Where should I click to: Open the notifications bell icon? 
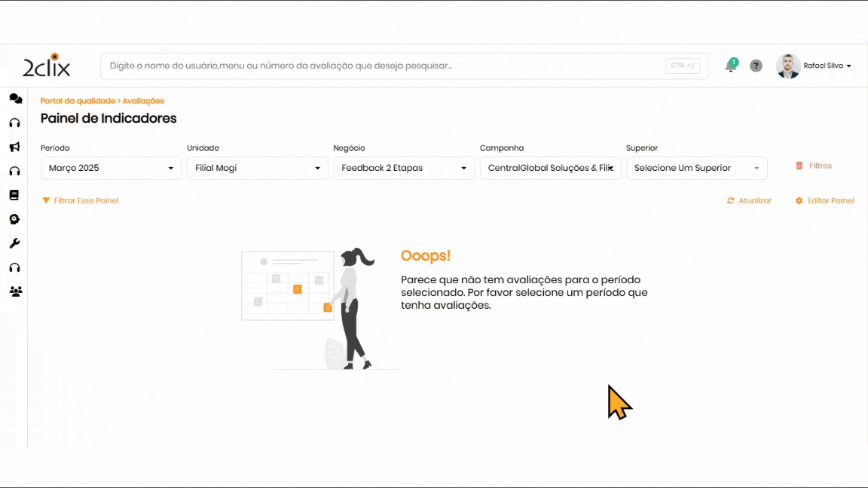730,66
